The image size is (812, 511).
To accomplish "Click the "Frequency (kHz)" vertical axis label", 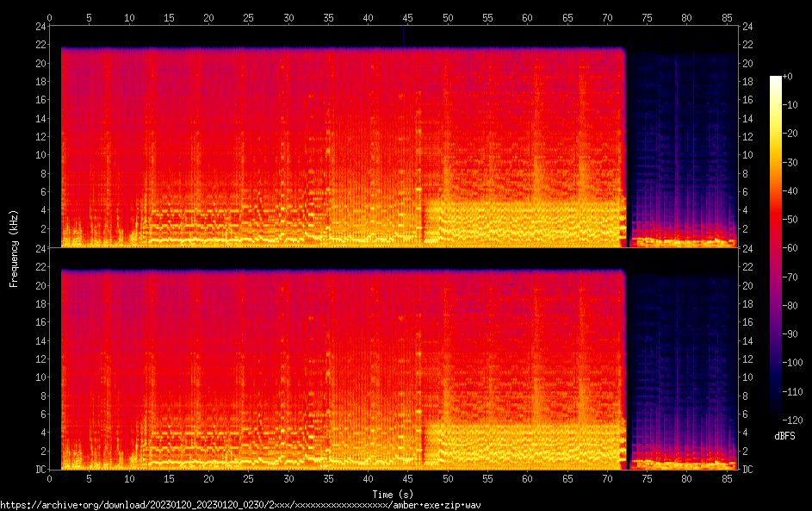I will click(13, 247).
